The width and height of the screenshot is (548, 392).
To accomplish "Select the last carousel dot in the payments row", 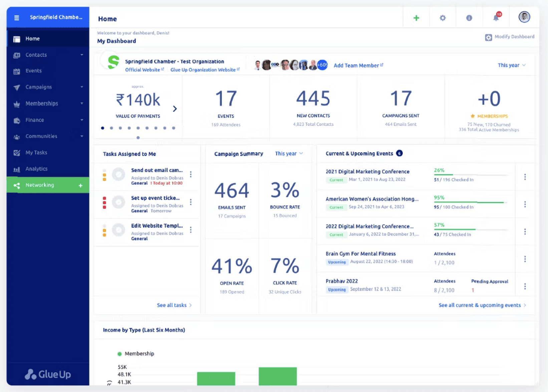I will click(174, 128).
